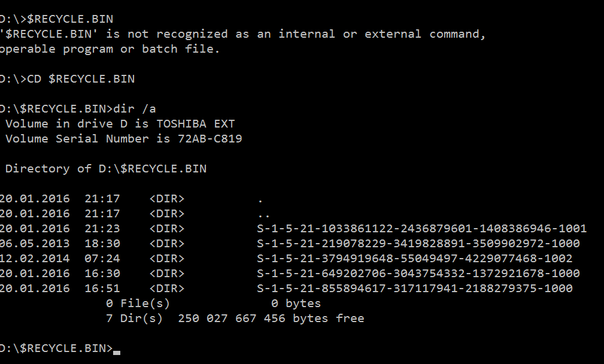
Task: Click the directory name ending in 1408386946-1001
Action: [x=422, y=229]
